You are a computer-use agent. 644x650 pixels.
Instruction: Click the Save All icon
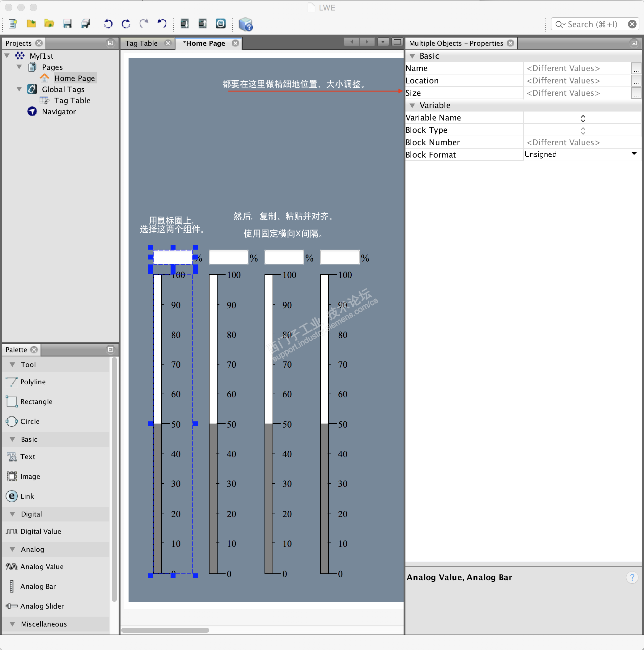pyautogui.click(x=86, y=24)
